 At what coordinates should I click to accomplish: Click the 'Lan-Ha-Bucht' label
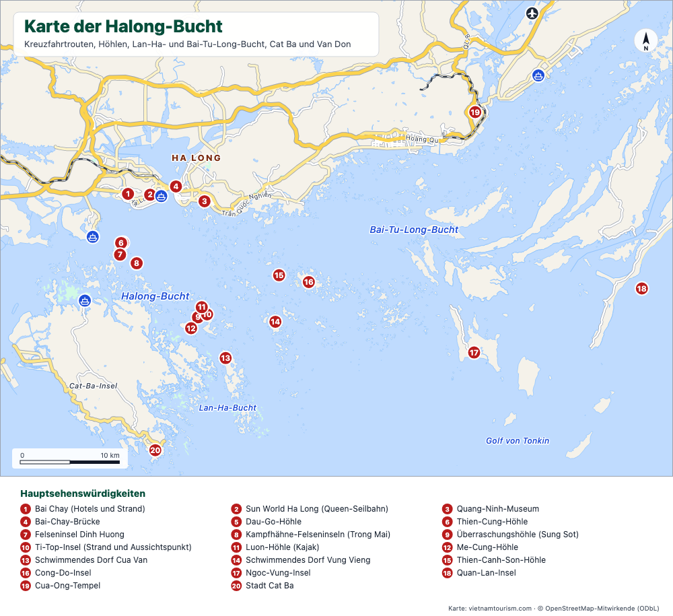(x=227, y=408)
